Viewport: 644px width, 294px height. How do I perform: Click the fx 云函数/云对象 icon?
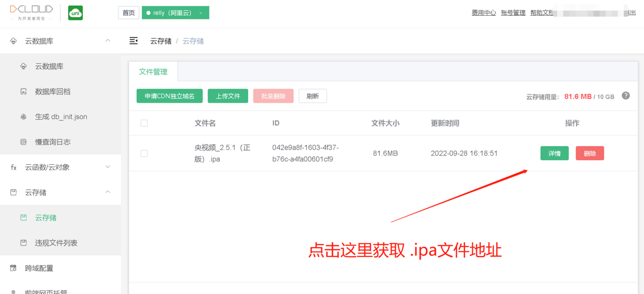click(x=13, y=167)
